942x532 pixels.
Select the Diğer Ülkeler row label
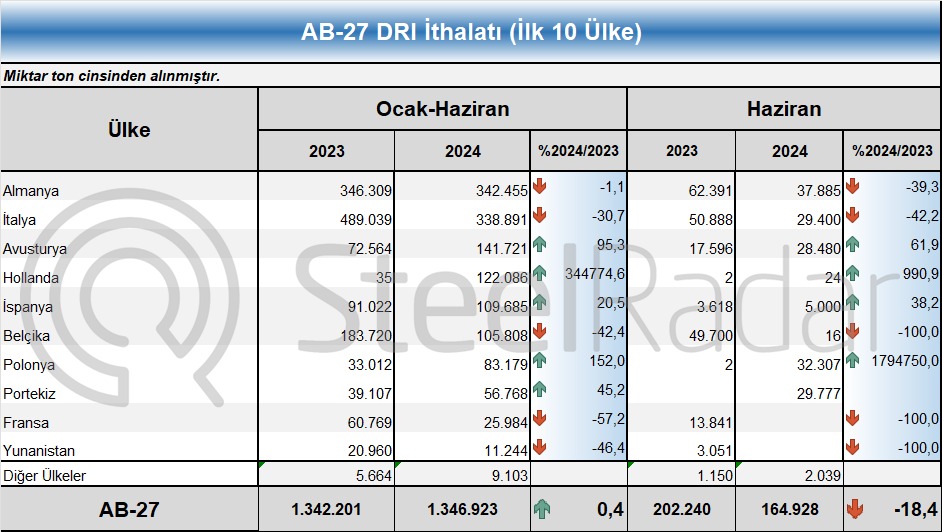[x=44, y=476]
